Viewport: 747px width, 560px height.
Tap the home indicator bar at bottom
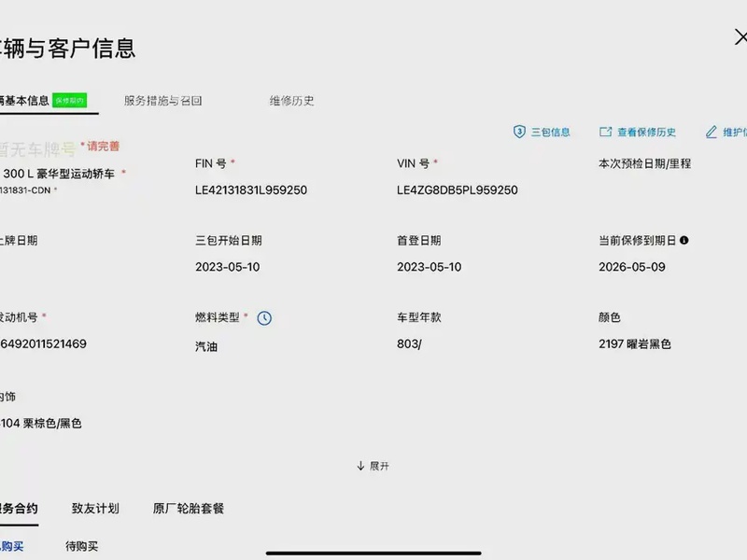pyautogui.click(x=373, y=552)
